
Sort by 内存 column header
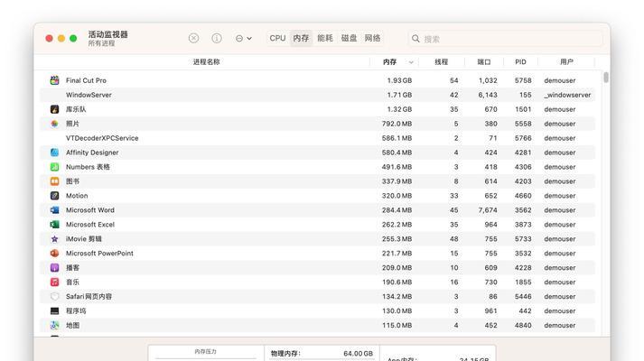[x=389, y=62]
